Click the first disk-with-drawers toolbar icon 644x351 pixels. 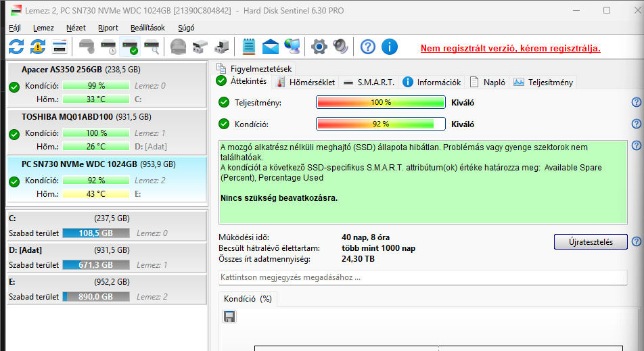(x=200, y=47)
